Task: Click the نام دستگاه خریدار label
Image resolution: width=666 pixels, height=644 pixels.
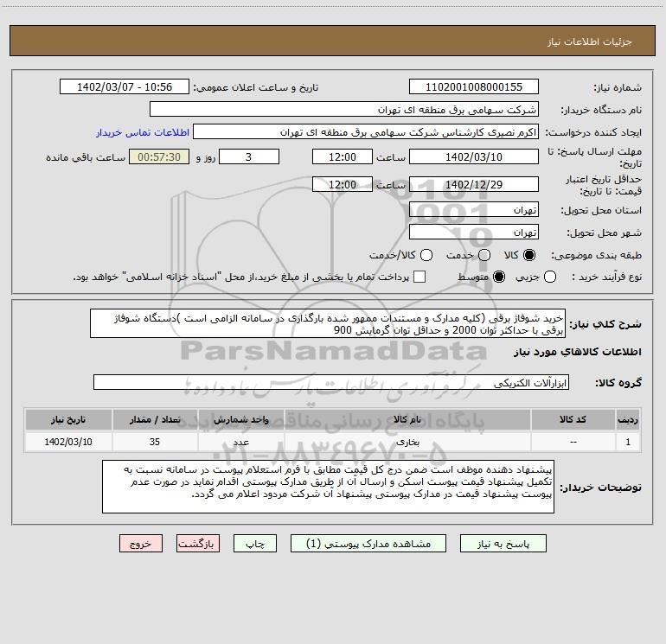Action: pyautogui.click(x=601, y=111)
